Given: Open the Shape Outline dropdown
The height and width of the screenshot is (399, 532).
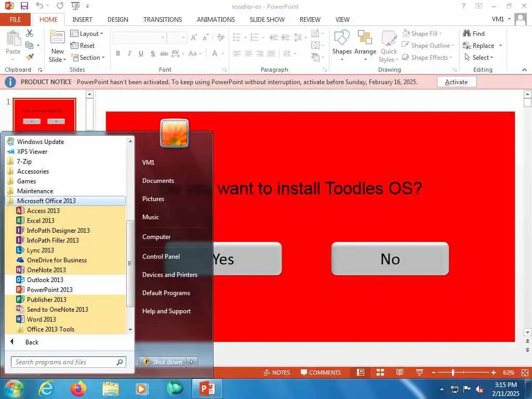Looking at the screenshot, I should click(428, 46).
